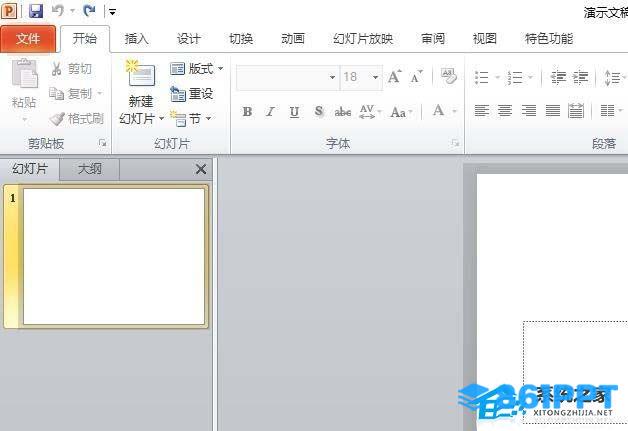Open the 特色功能 ribbon tab
This screenshot has height=431, width=628.
pyautogui.click(x=549, y=39)
